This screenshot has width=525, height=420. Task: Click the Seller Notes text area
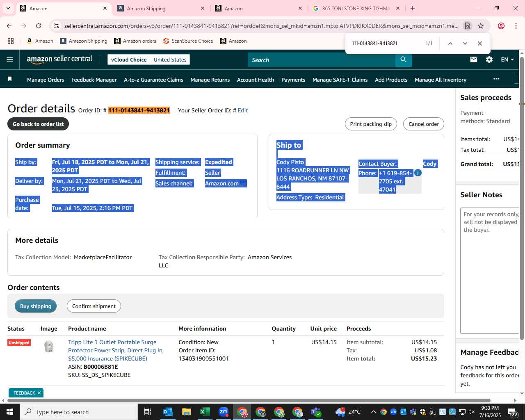click(x=490, y=271)
